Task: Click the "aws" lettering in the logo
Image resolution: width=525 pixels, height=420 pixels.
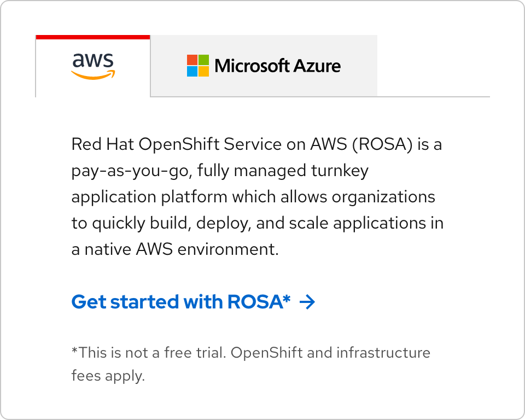Action: 92,60
